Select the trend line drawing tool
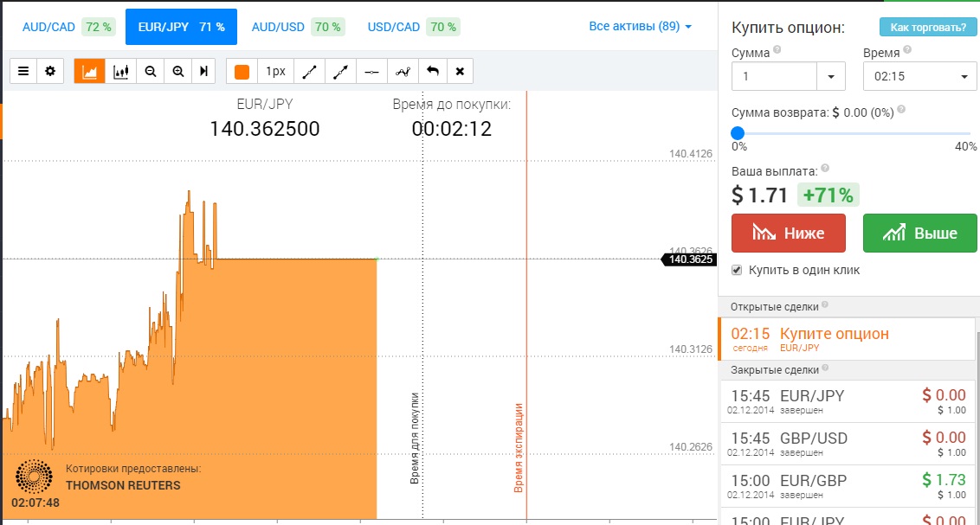Screen dimensions: 980x525 tap(310, 71)
